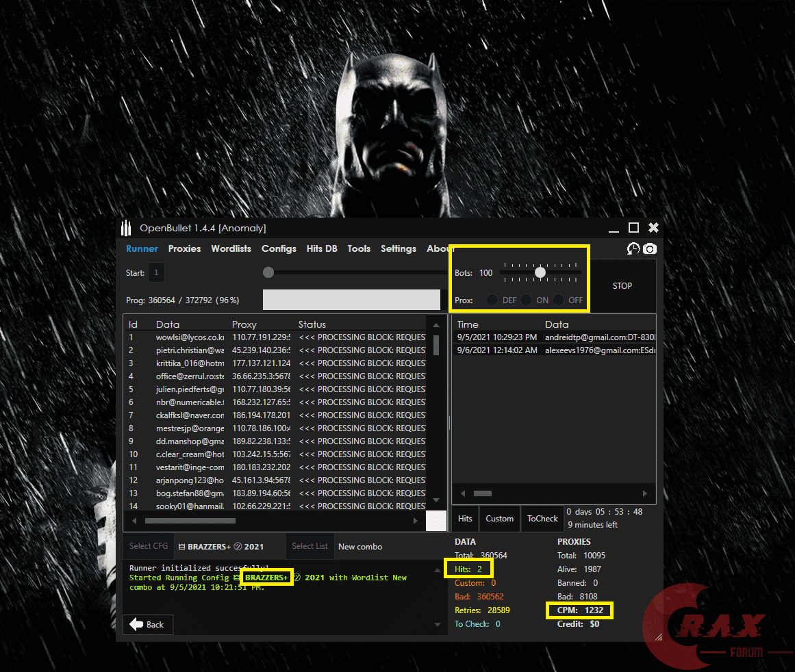This screenshot has height=672, width=795.
Task: Open run history via the clock icon
Action: [x=633, y=248]
